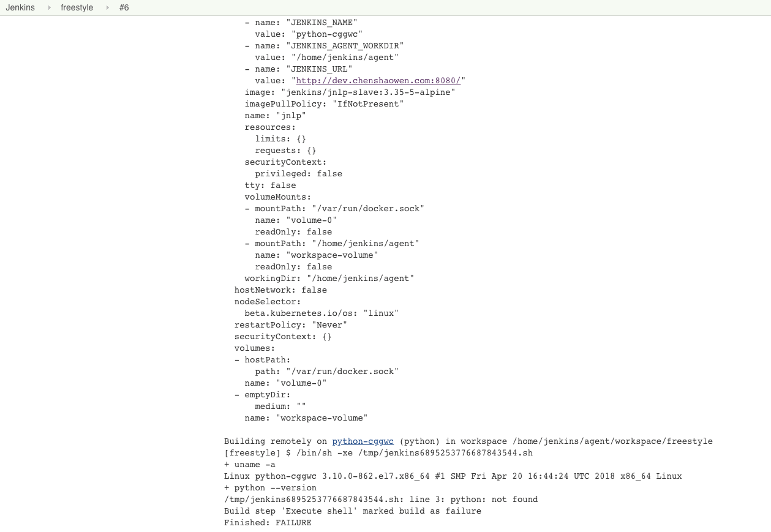This screenshot has height=532, width=771.
Task: Click the JENKINS_URL name line
Action: pyautogui.click(x=298, y=69)
